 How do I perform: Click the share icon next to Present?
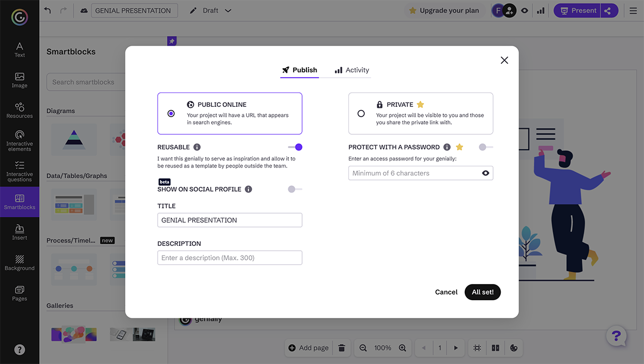tap(608, 10)
